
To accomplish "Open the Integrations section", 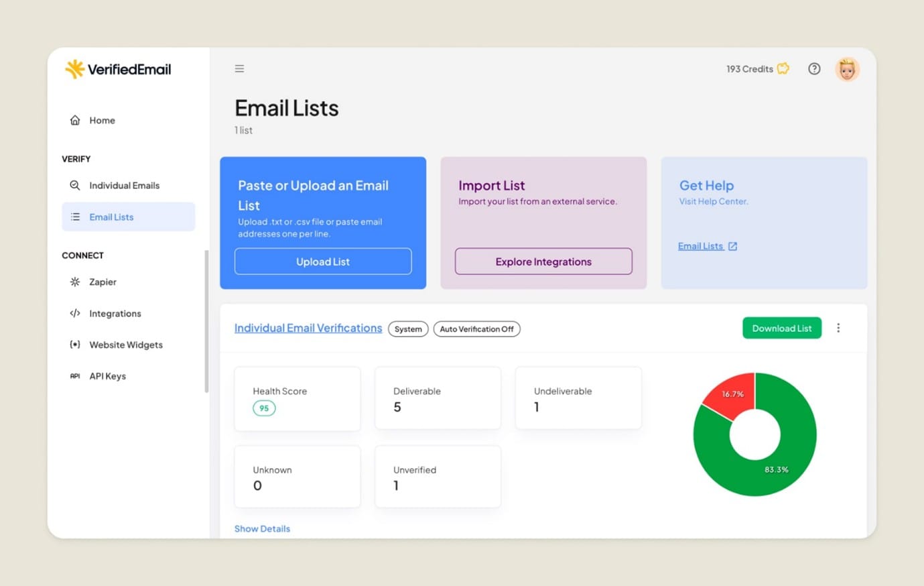I will 115,313.
